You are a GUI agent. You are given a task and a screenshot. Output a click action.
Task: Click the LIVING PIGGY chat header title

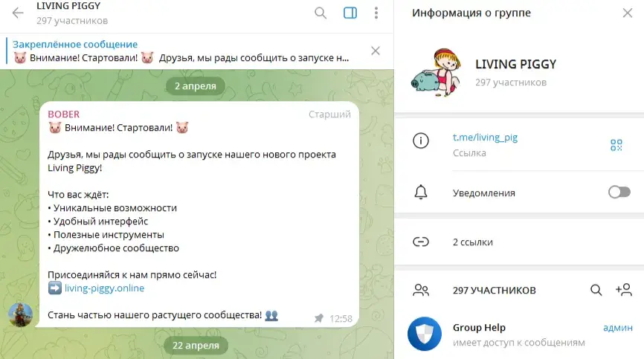(x=68, y=6)
